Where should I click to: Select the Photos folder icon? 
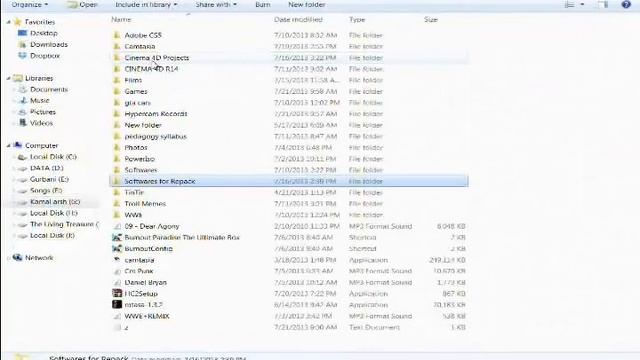[117, 147]
